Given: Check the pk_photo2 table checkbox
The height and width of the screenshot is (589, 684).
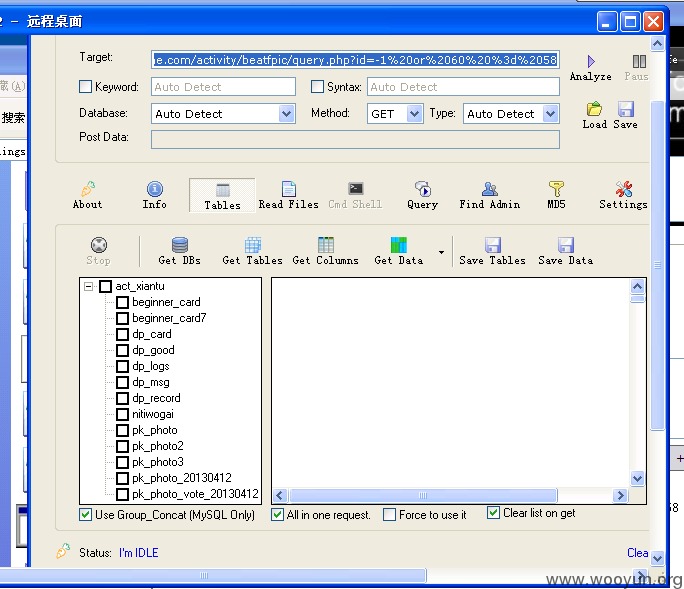Looking at the screenshot, I should click(123, 446).
